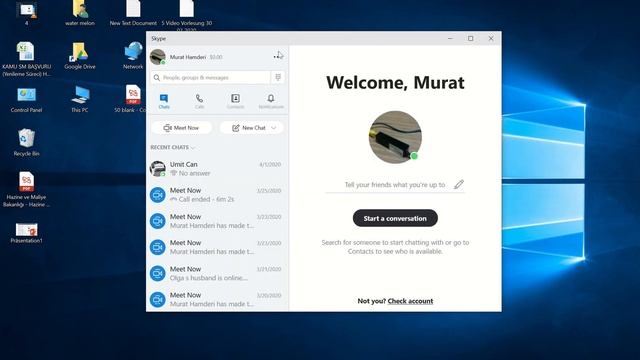Select the Network desktop icon
The width and height of the screenshot is (640, 360).
133,56
